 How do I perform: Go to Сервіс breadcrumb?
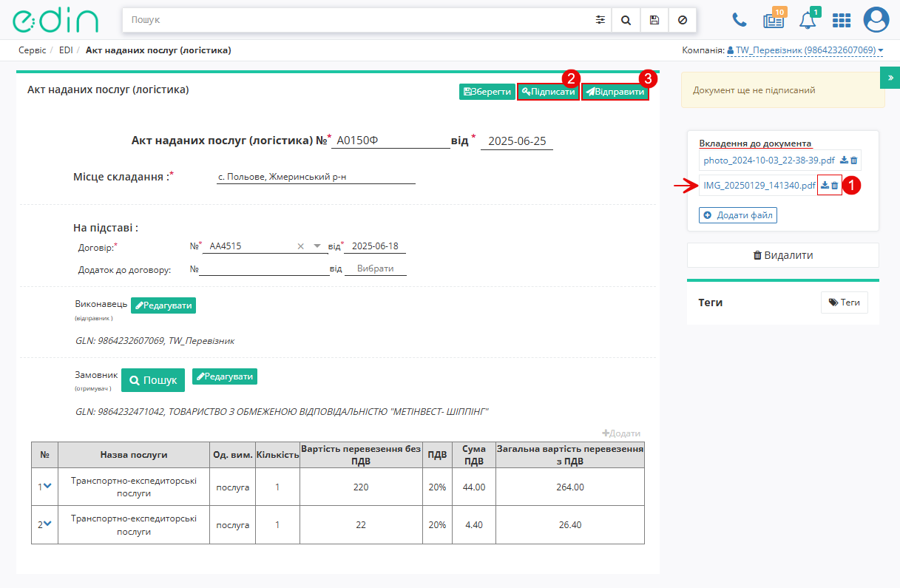point(33,50)
